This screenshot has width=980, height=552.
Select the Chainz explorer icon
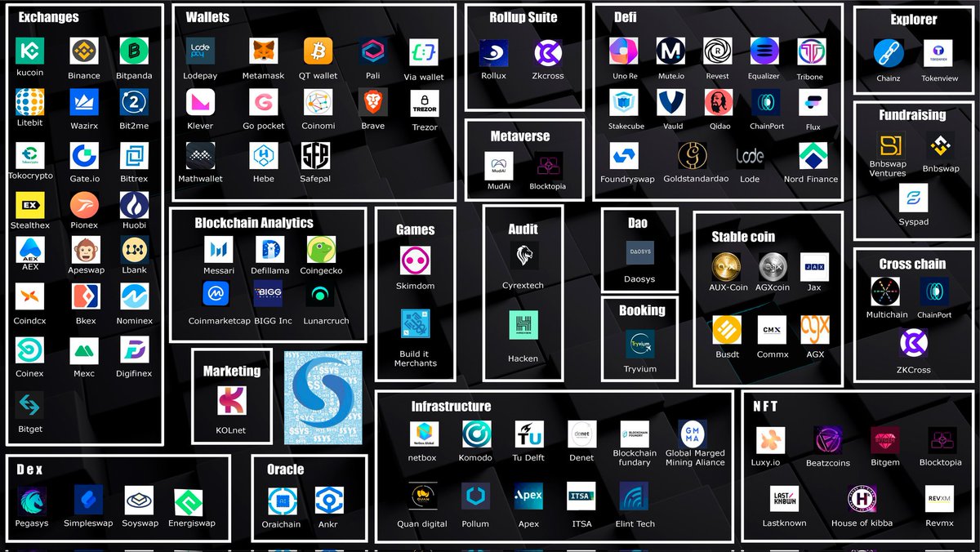[888, 53]
